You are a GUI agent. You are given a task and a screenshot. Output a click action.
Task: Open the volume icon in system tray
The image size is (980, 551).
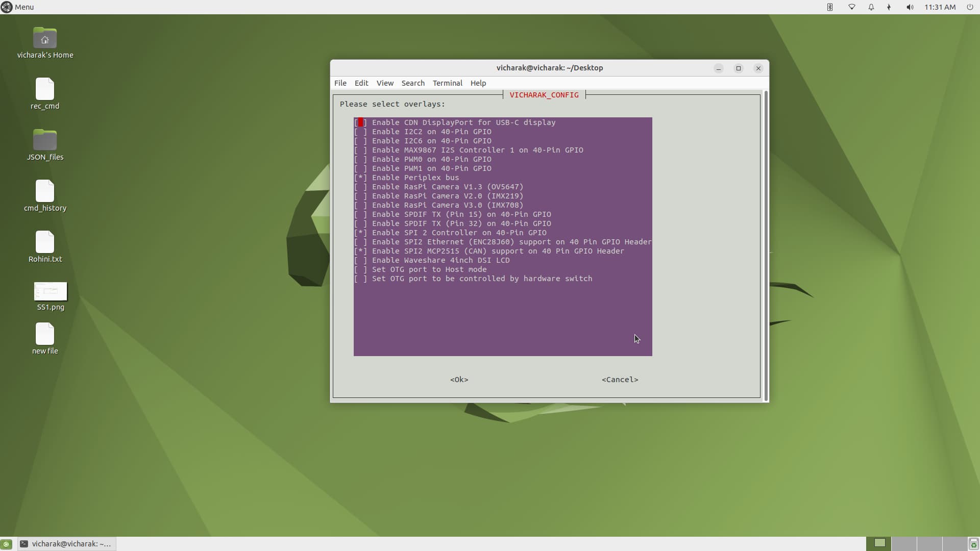point(910,7)
